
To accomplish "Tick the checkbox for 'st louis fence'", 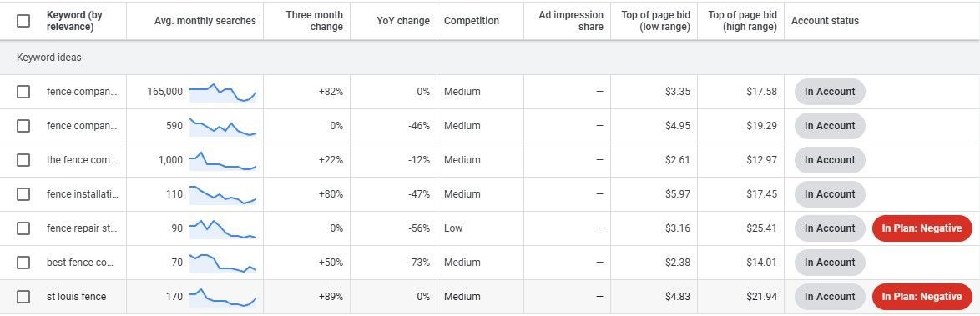I will pos(23,297).
